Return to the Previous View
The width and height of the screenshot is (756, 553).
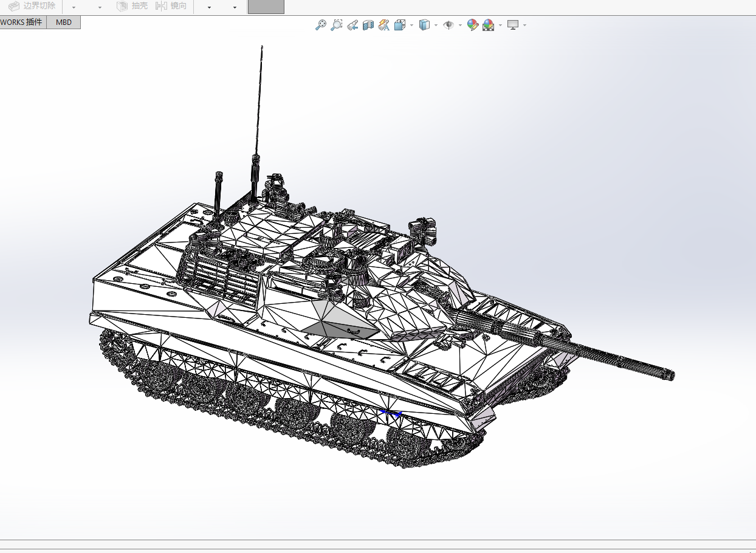tap(352, 25)
